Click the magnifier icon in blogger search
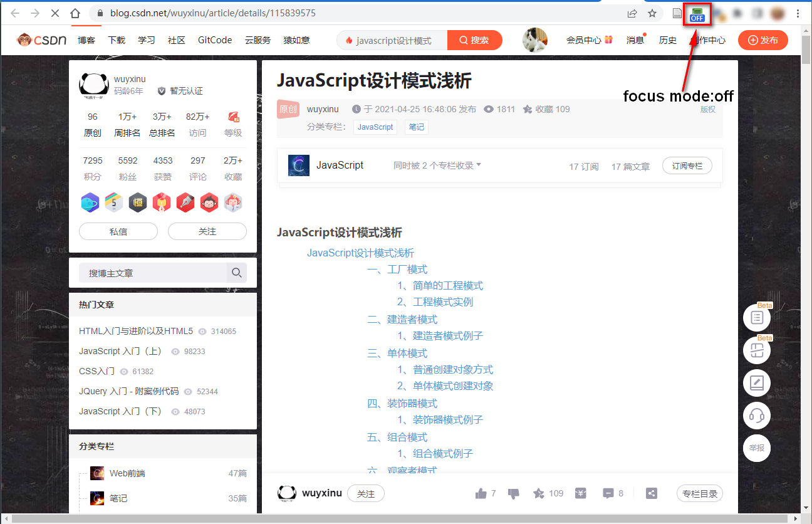Viewport: 812px width, 524px height. click(237, 273)
